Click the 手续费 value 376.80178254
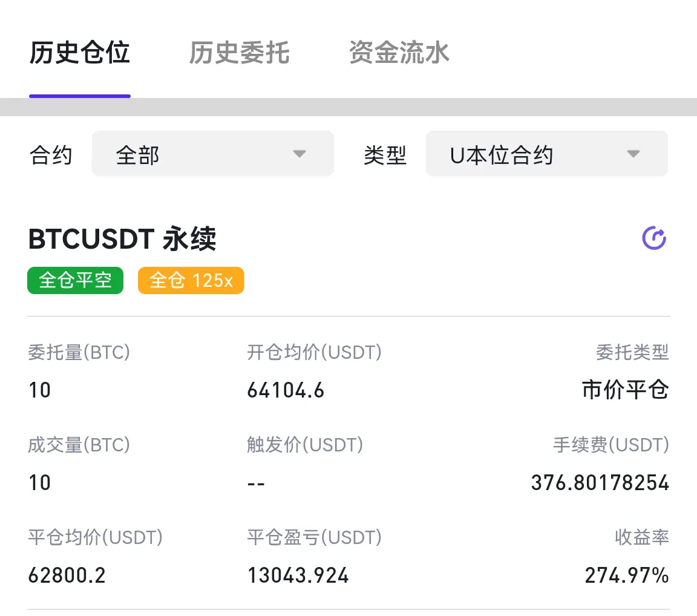The image size is (697, 616). coord(600,483)
